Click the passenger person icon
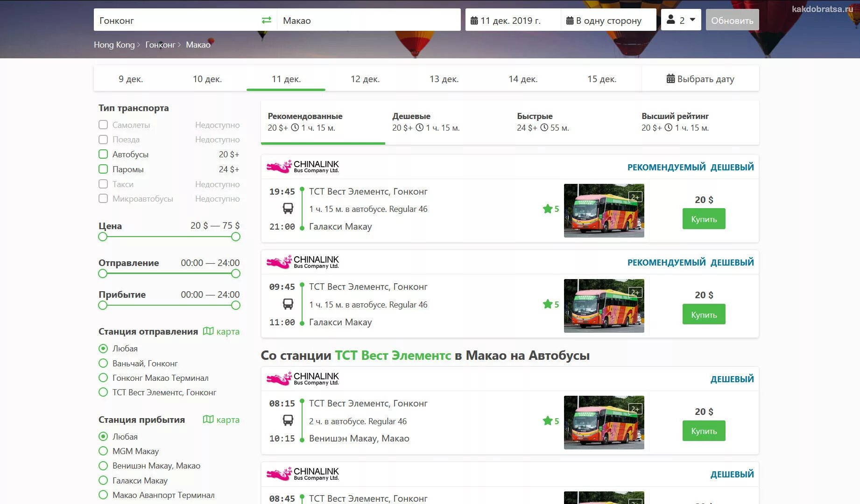 671,20
